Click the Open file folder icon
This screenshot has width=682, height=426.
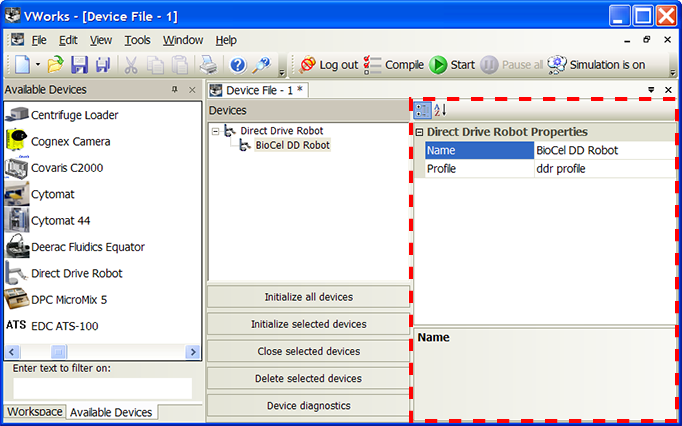[55, 65]
